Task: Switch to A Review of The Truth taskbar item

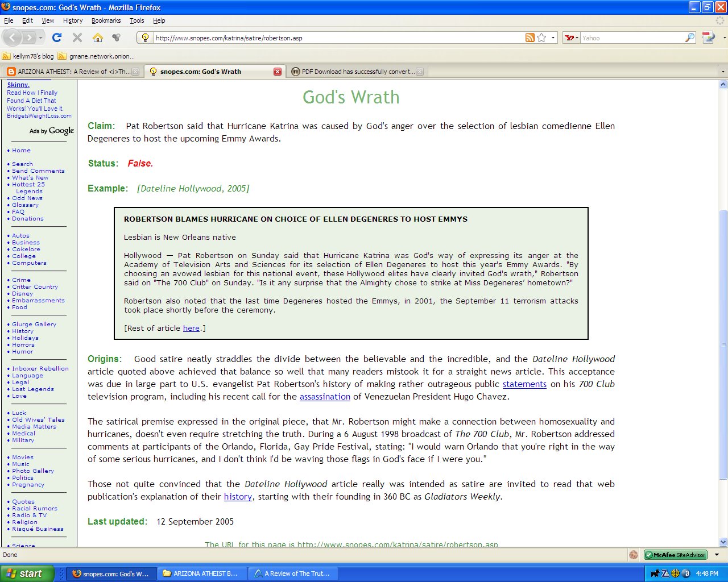Action: click(293, 573)
